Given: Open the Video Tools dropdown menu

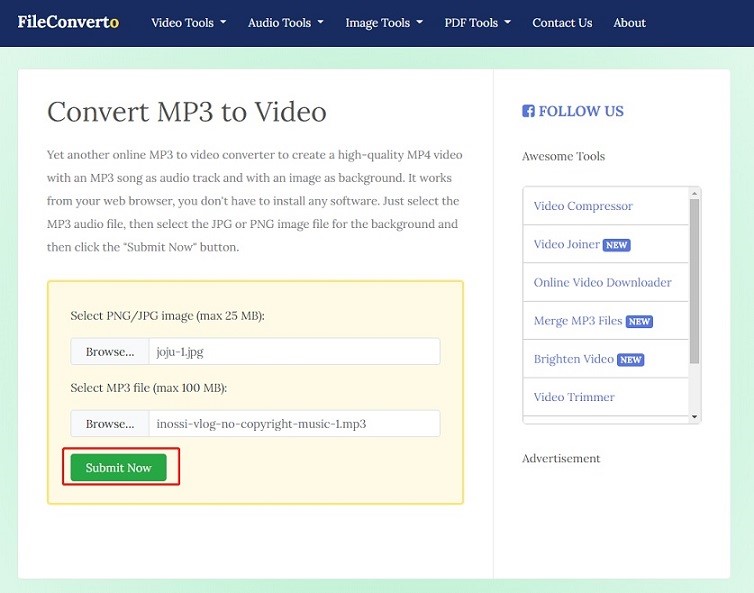Looking at the screenshot, I should click(188, 23).
